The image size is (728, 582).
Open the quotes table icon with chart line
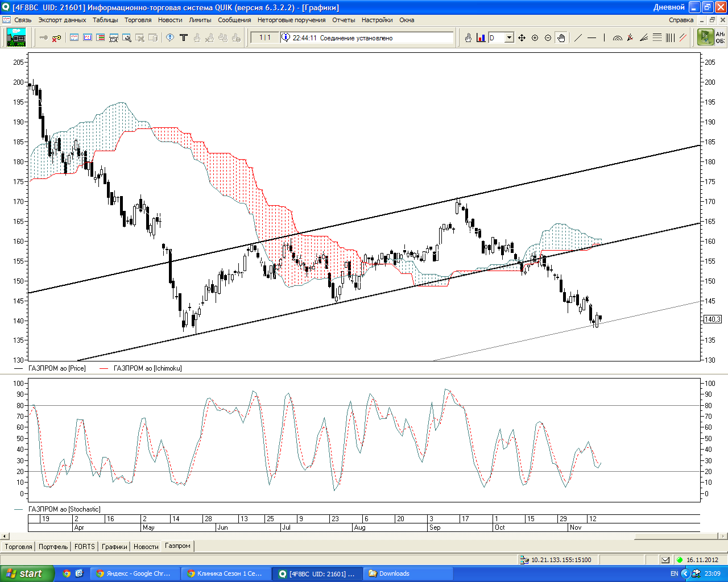pos(75,38)
